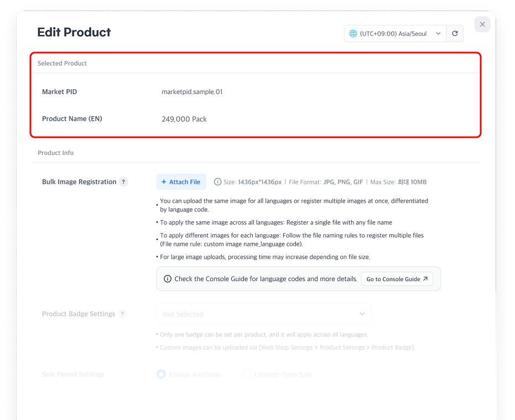
Task: Click the info icon in the Console Guide notice
Action: pos(168,279)
